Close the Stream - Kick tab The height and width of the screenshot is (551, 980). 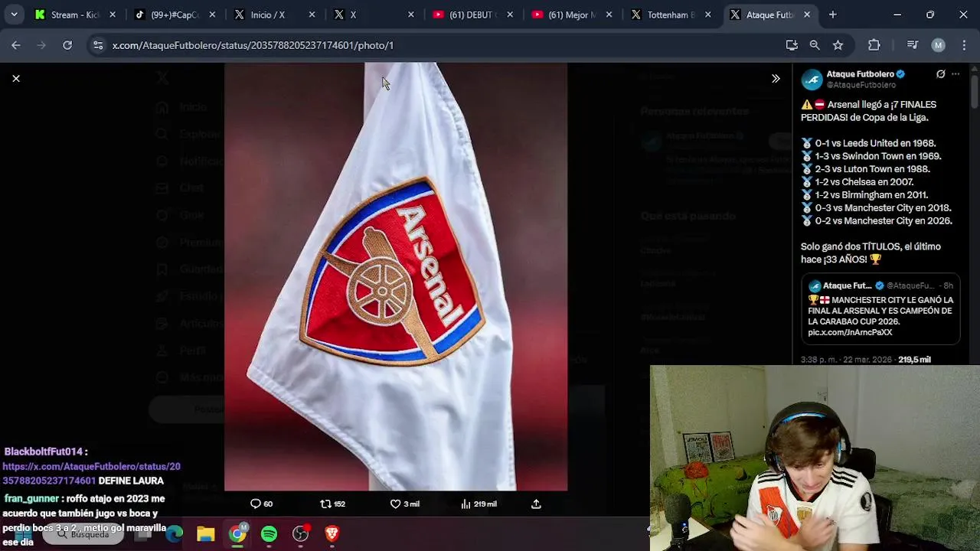click(x=113, y=15)
